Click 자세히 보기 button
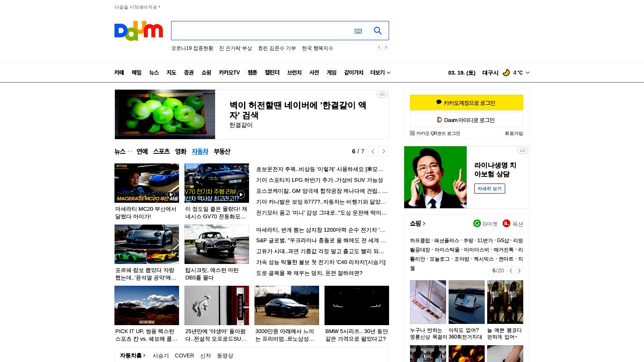The image size is (644, 362). tap(490, 189)
